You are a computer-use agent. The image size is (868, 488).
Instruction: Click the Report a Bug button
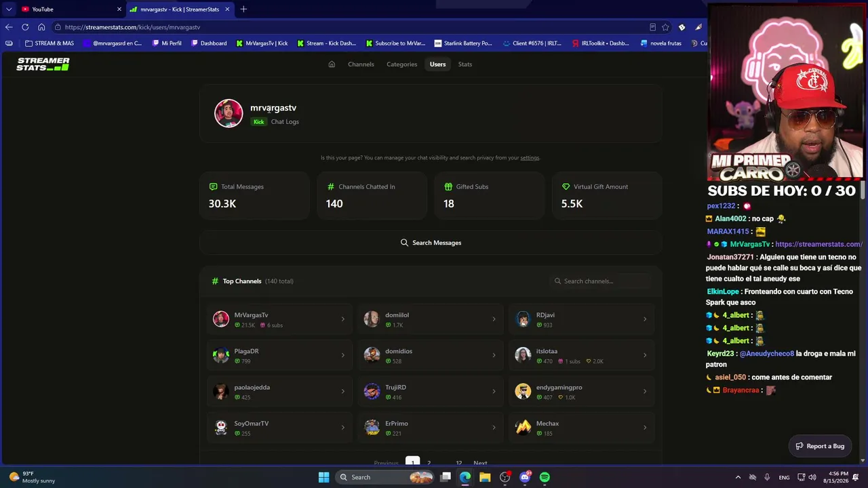(820, 446)
